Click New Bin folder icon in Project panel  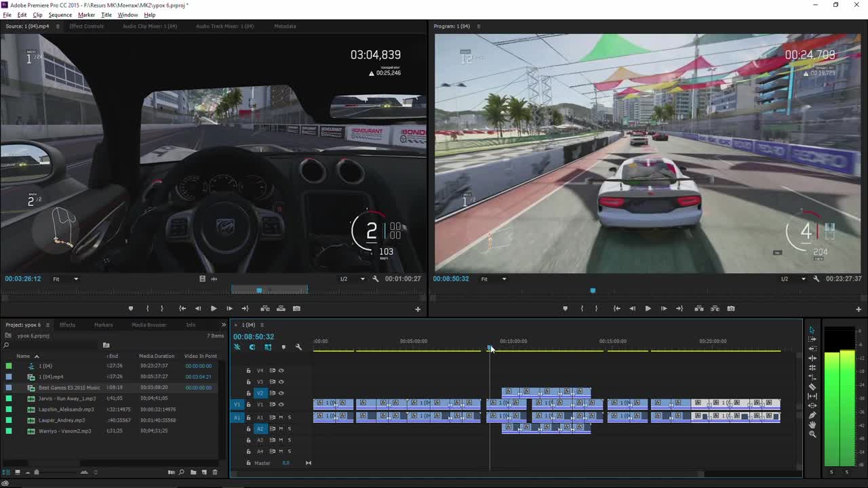pyautogui.click(x=193, y=472)
